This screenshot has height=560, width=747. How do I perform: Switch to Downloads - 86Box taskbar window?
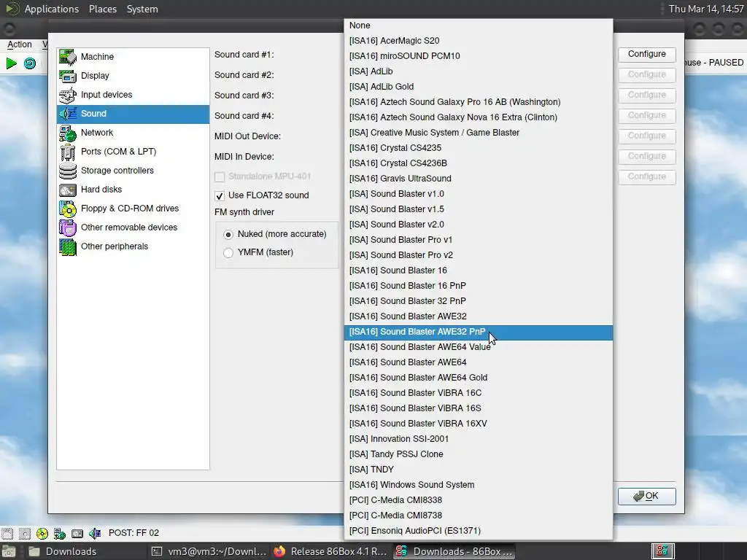coord(454,551)
